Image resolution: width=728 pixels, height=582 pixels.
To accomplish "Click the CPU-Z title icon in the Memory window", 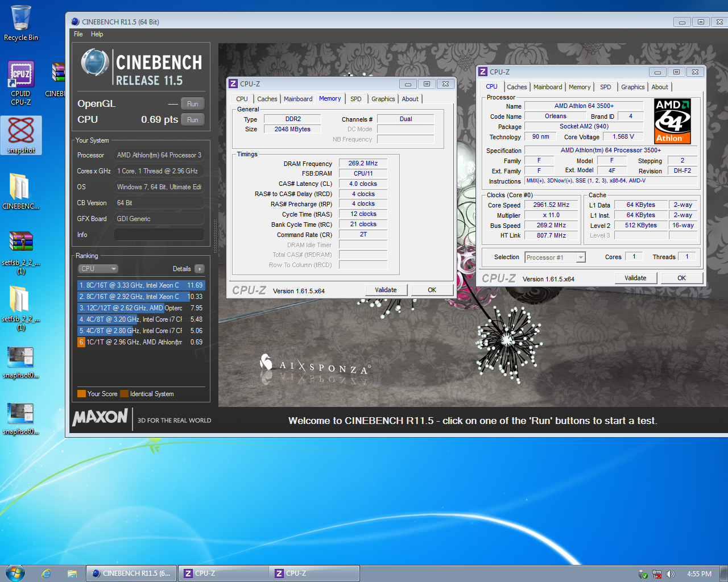I will pyautogui.click(x=233, y=84).
